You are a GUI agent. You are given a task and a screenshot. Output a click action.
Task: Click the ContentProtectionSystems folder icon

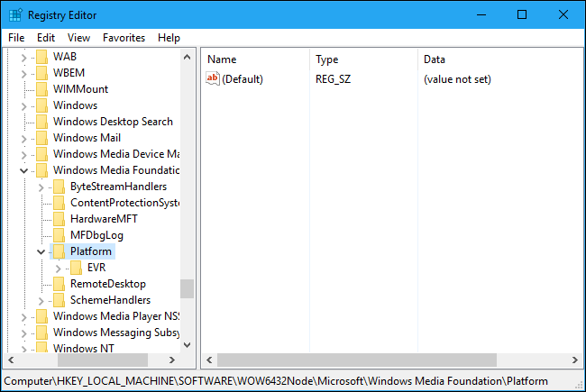59,203
